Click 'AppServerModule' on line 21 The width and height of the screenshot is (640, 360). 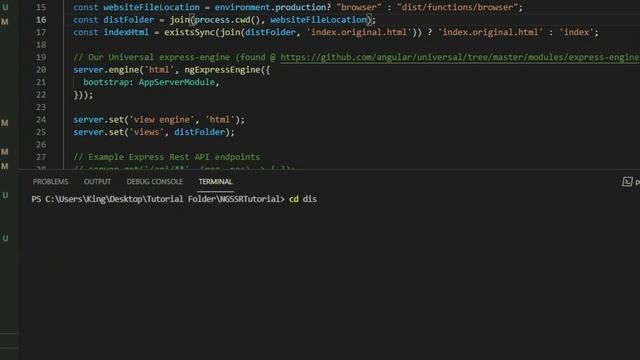coord(177,82)
